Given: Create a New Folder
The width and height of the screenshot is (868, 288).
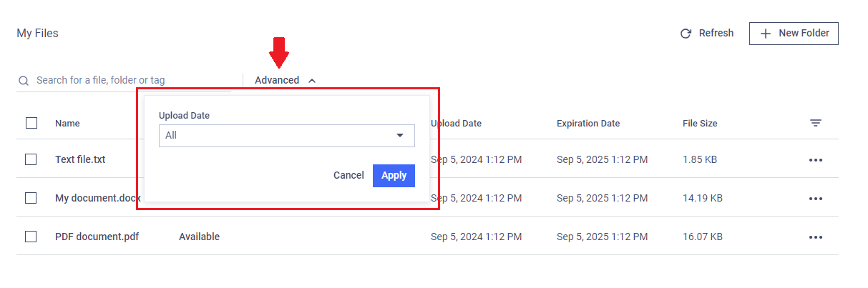Looking at the screenshot, I should pos(794,34).
